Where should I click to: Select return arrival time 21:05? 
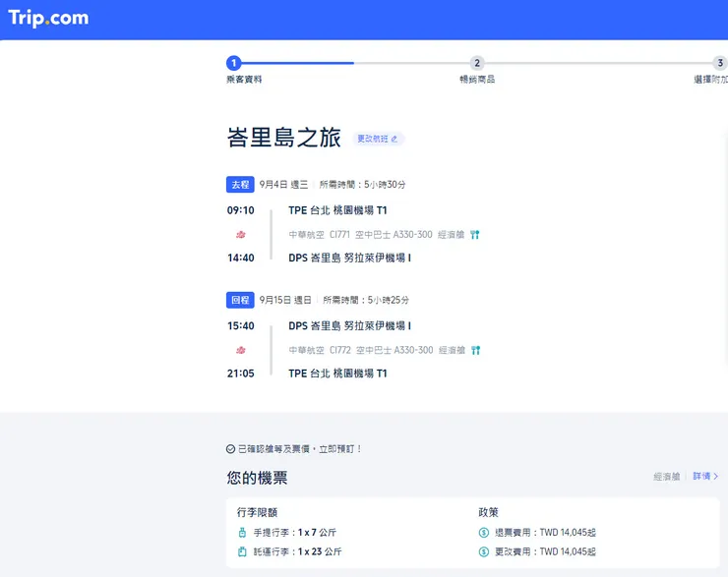point(240,374)
